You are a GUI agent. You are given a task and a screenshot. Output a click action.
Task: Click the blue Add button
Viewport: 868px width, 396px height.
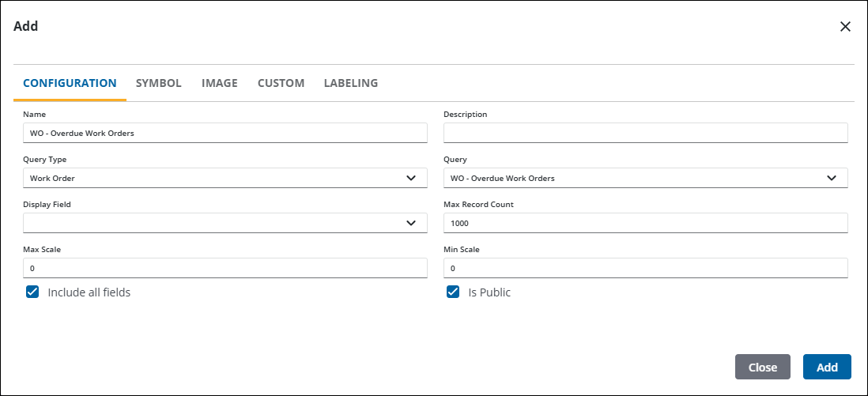[827, 367]
